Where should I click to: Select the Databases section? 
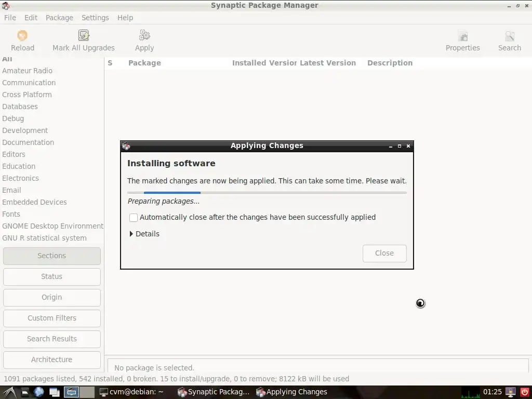pyautogui.click(x=20, y=107)
